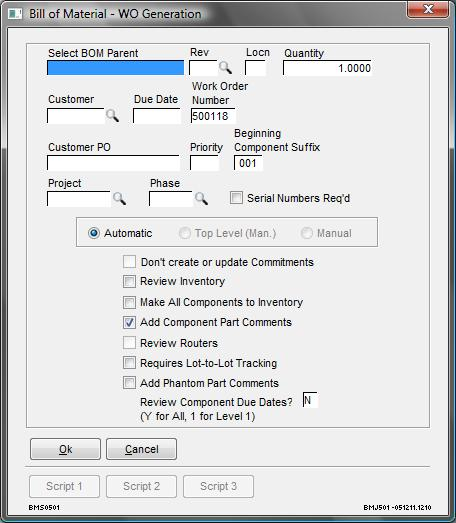456x523 pixels.
Task: Click the Locn input field
Action: 256,68
